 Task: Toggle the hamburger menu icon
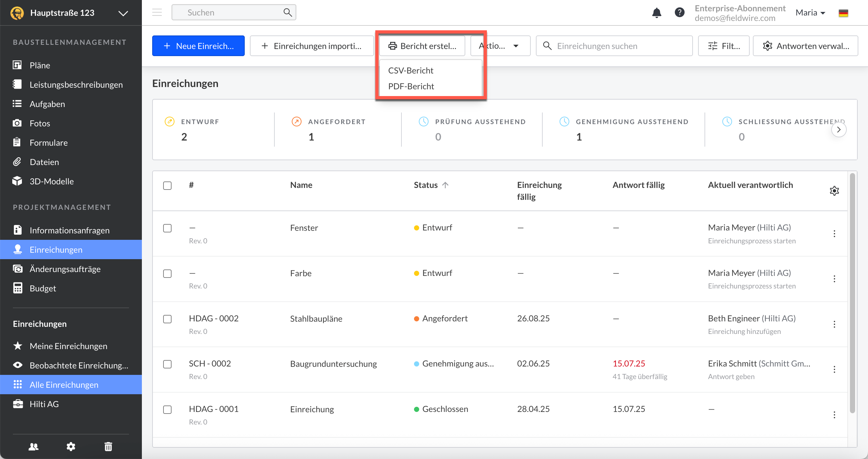click(157, 13)
